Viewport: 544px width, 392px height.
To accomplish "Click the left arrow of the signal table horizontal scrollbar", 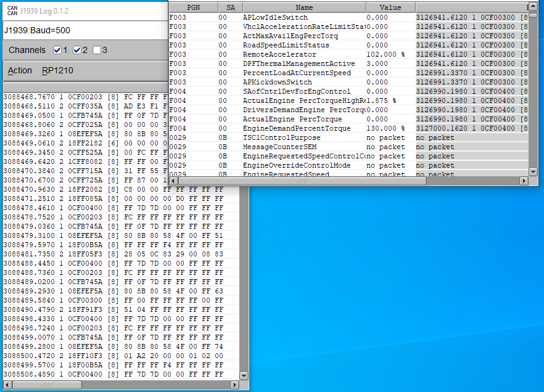I will click(173, 181).
